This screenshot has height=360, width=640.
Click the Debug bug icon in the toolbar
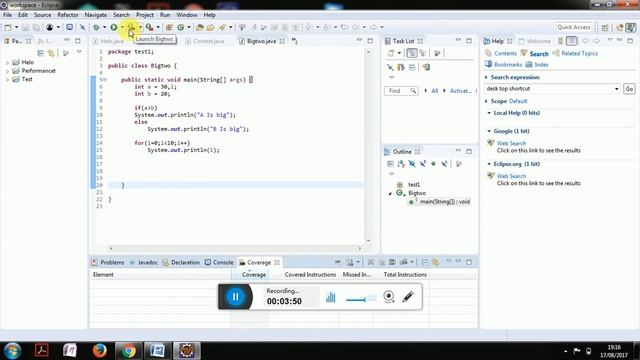coord(96,27)
